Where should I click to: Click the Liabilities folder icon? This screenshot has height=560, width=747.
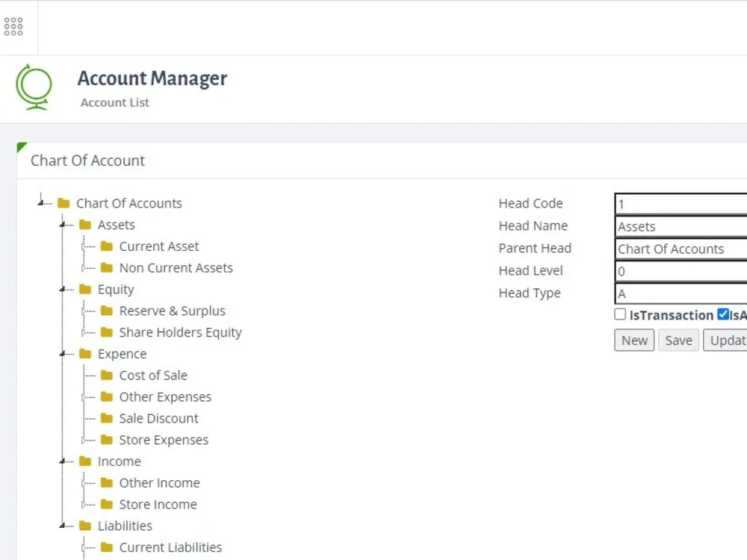(84, 526)
